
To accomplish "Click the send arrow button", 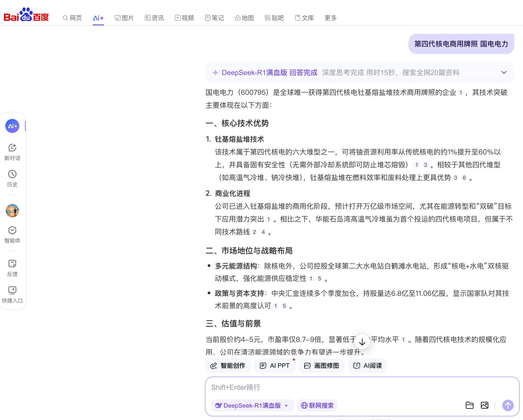I will (508, 405).
